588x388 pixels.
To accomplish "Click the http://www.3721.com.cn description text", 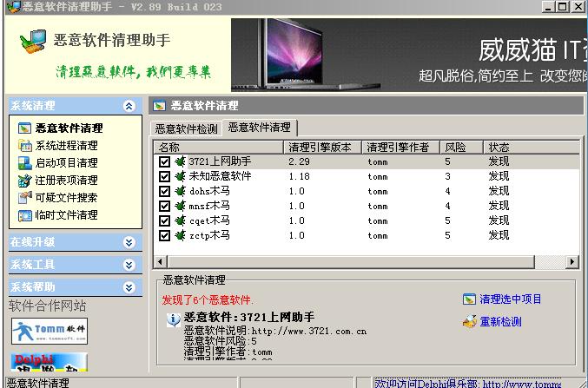I will pyautogui.click(x=309, y=332).
